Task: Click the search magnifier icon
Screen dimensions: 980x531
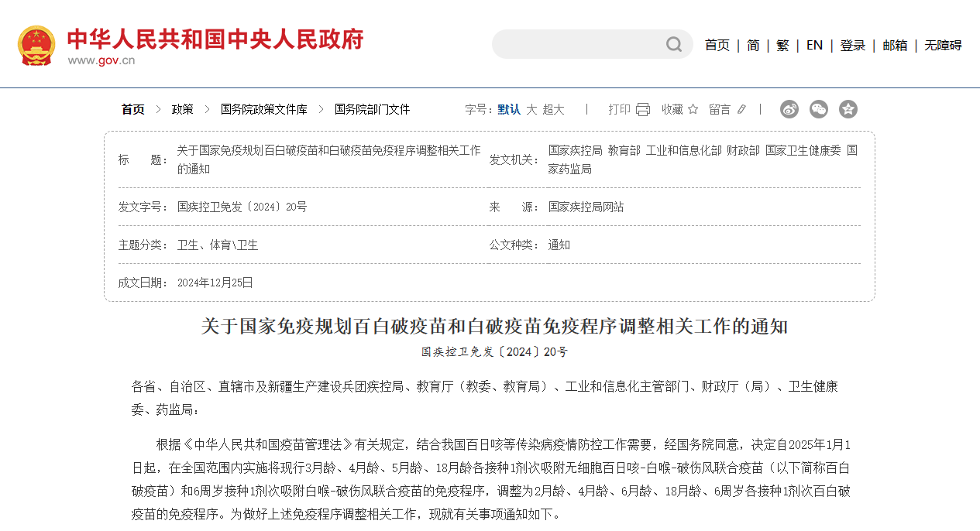Action: [674, 45]
